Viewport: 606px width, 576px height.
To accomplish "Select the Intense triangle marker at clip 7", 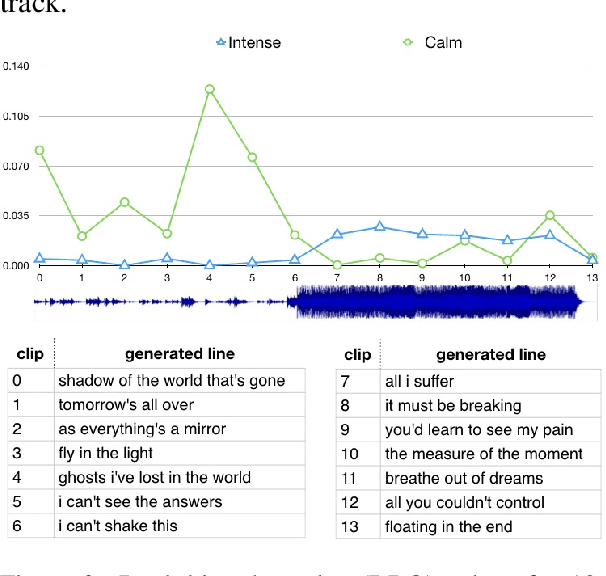I will tap(337, 234).
